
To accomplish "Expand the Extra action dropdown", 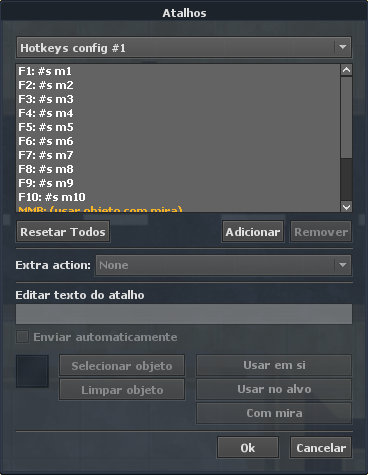I will point(343,265).
